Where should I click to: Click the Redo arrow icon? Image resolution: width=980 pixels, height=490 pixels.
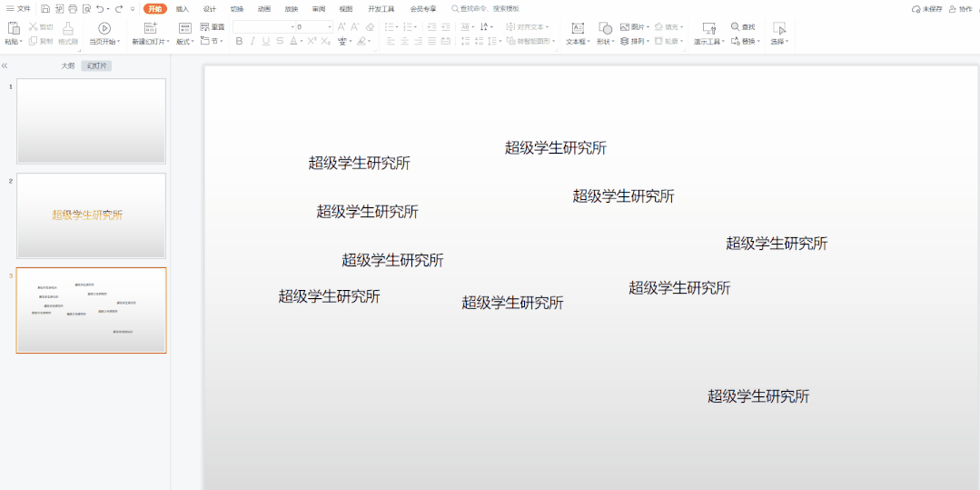tap(119, 9)
